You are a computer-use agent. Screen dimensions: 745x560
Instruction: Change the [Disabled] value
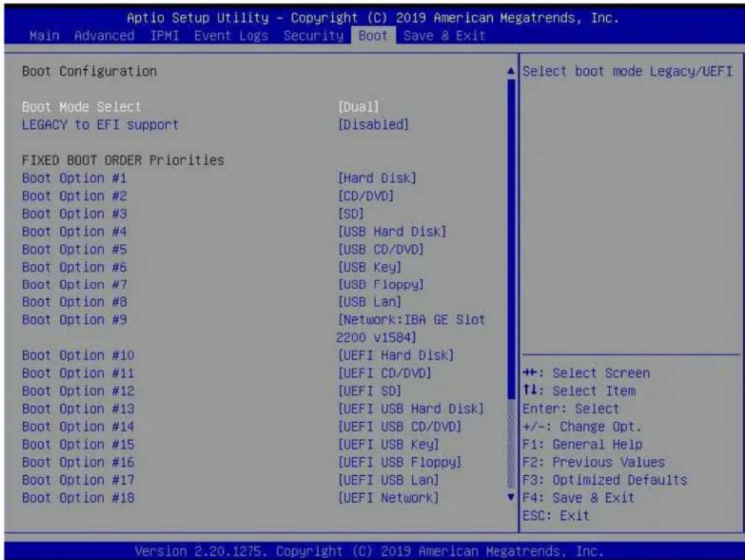click(373, 125)
